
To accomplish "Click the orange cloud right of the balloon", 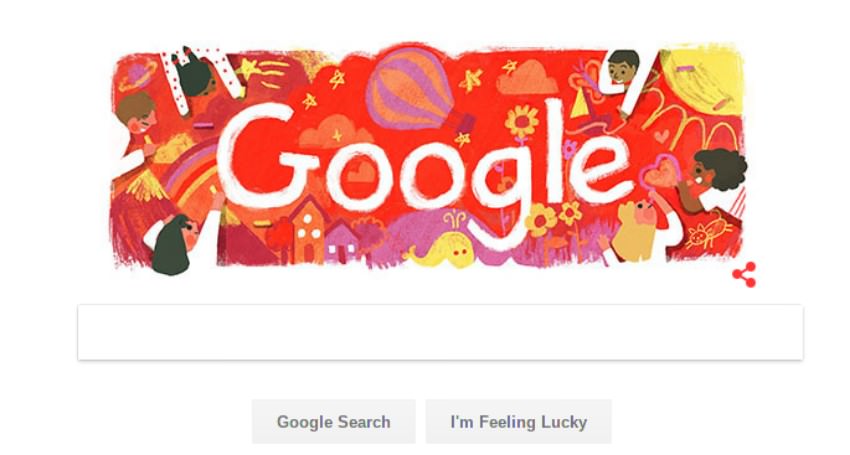I will [527, 78].
